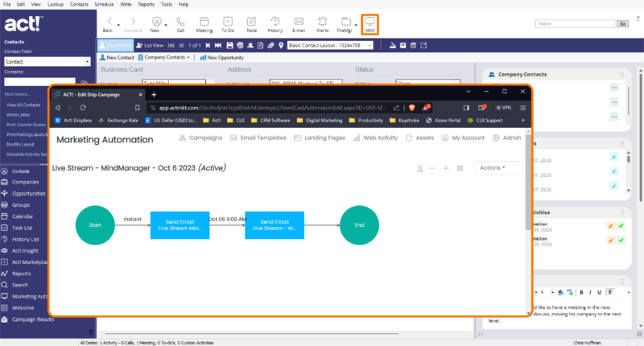
Task: Open the Actions dropdown in campaign editor
Action: [497, 168]
